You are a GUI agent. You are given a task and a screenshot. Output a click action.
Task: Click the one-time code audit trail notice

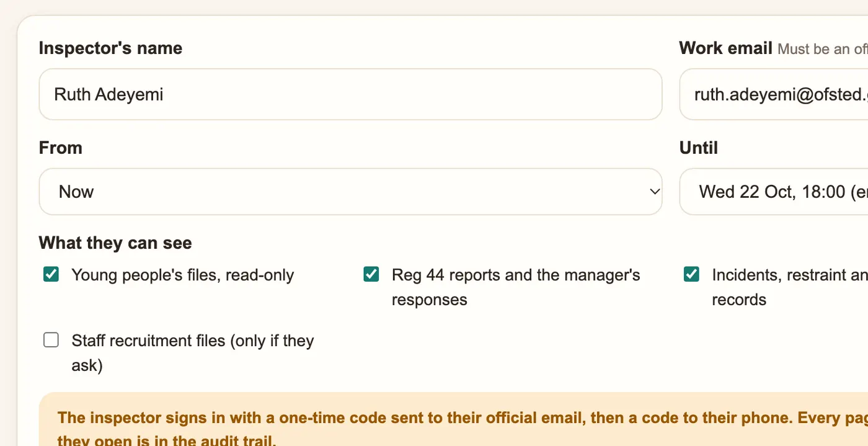[x=453, y=419]
